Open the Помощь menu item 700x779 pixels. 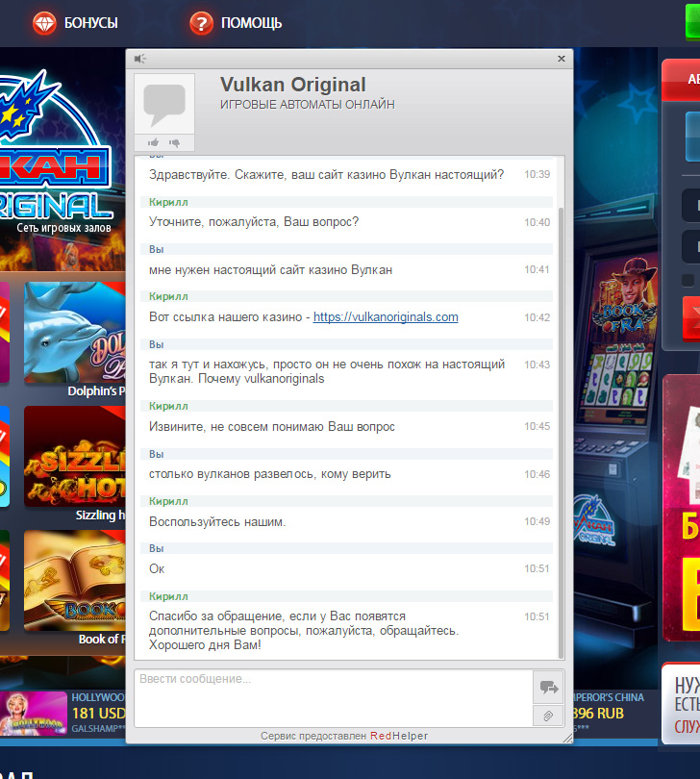click(x=251, y=23)
